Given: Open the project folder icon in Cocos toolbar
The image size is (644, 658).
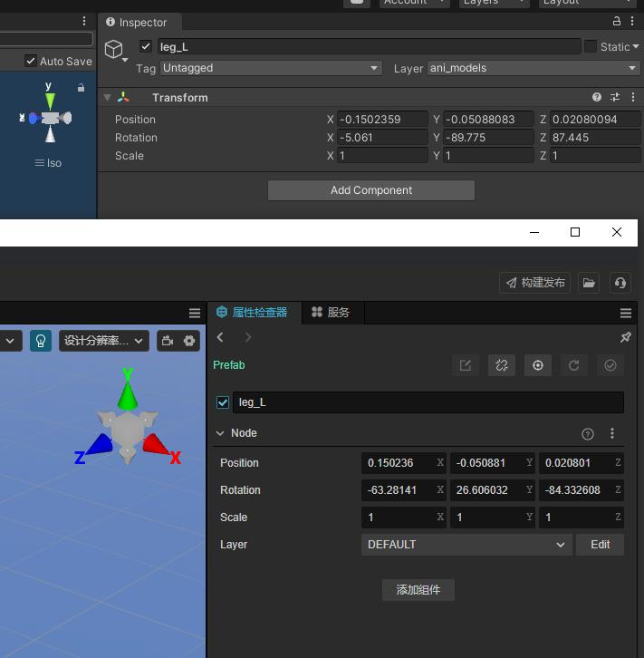Looking at the screenshot, I should [x=589, y=283].
